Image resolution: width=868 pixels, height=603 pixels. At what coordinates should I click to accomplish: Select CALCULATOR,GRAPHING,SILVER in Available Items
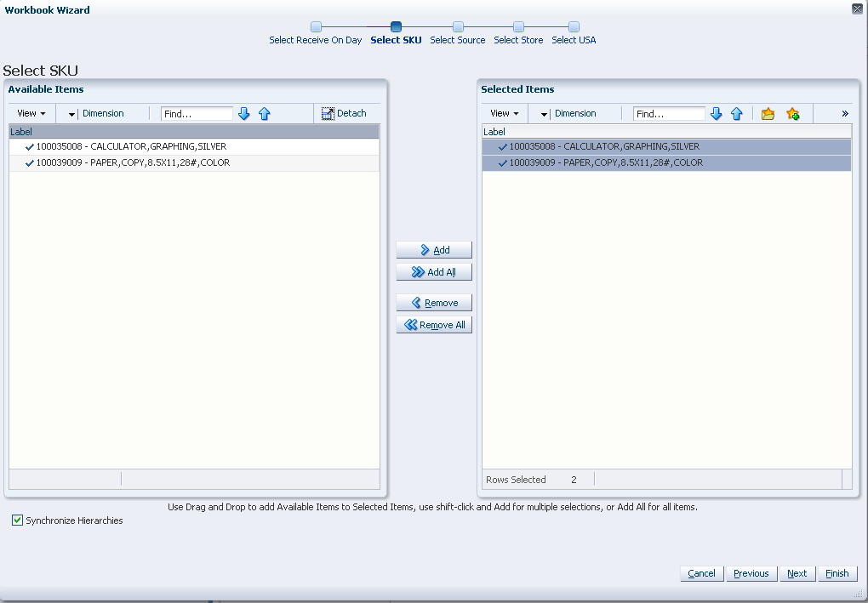(x=194, y=146)
